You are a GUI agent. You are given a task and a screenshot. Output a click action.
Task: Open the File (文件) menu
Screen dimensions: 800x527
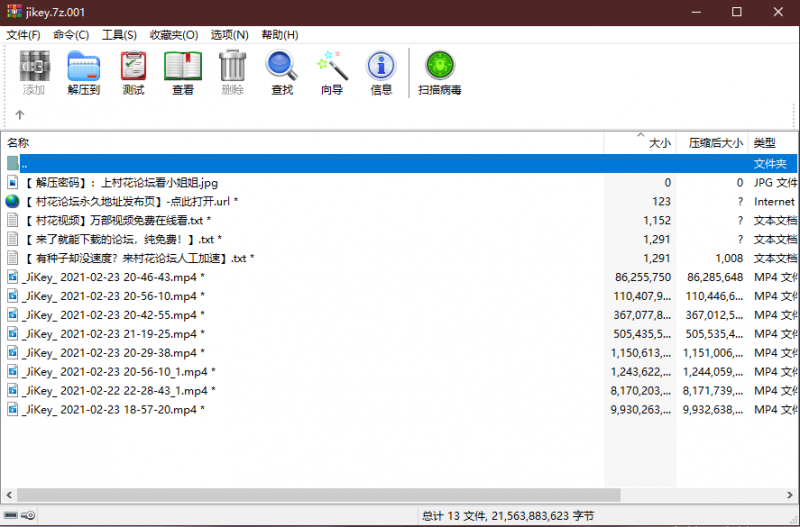[x=23, y=34]
